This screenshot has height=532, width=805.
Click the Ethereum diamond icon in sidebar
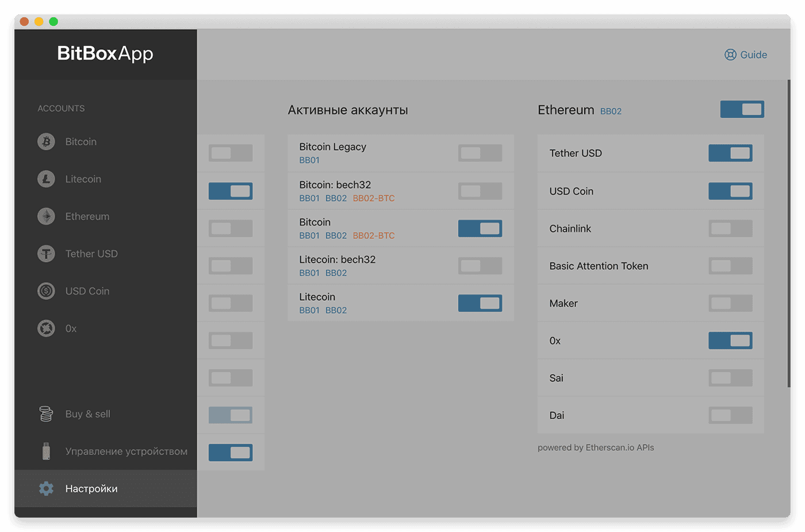pyautogui.click(x=46, y=216)
